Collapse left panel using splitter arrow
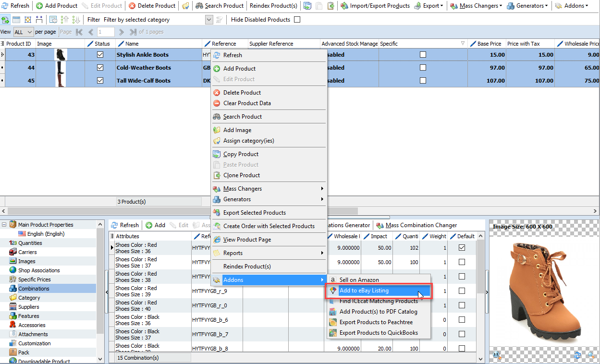The image size is (600, 364). coord(106,291)
